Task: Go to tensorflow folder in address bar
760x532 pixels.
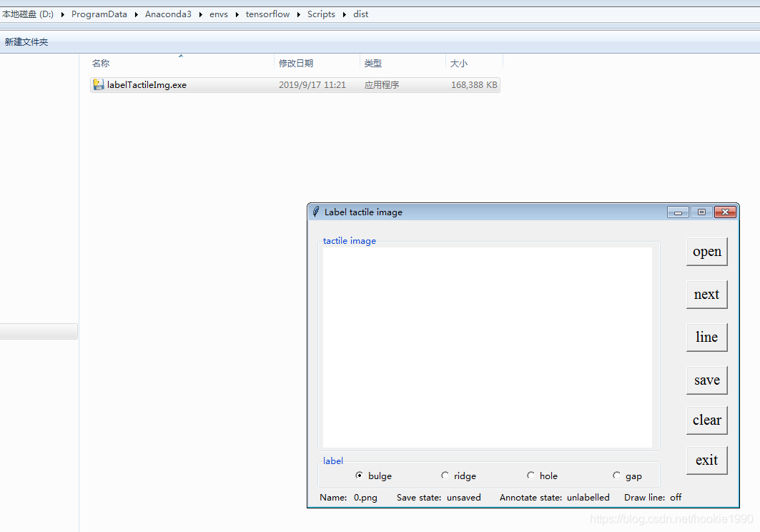Action: pyautogui.click(x=267, y=14)
